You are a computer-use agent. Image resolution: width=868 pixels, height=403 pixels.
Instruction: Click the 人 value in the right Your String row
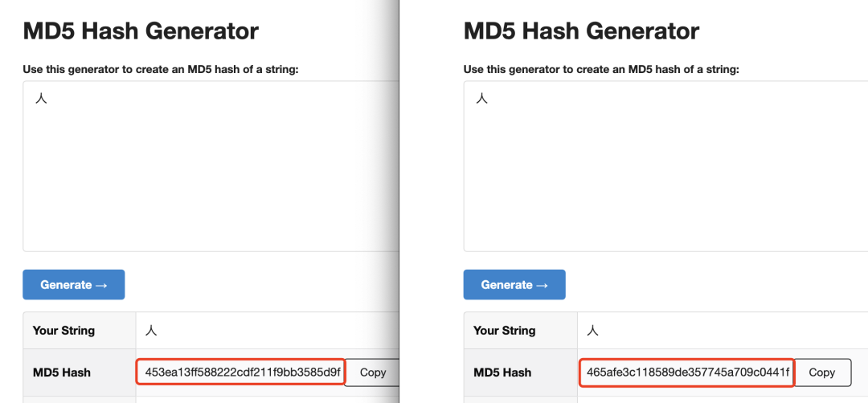593,331
